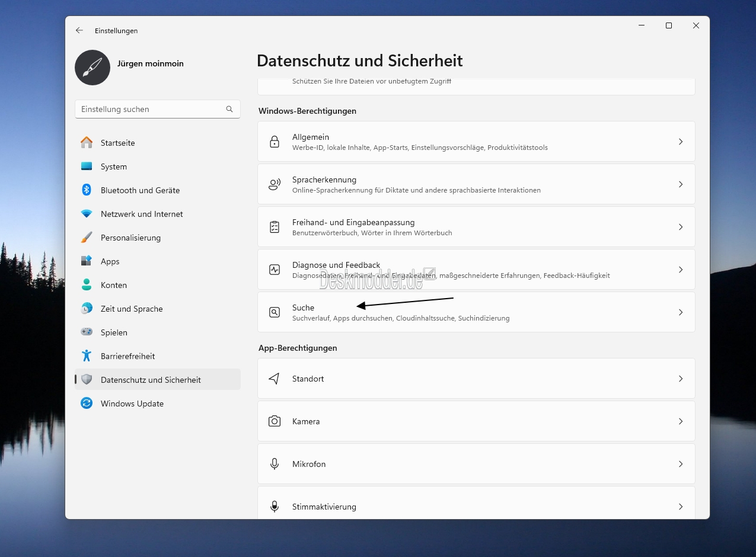Minimize the Einstellungen window
This screenshot has height=557, width=756.
pos(642,25)
